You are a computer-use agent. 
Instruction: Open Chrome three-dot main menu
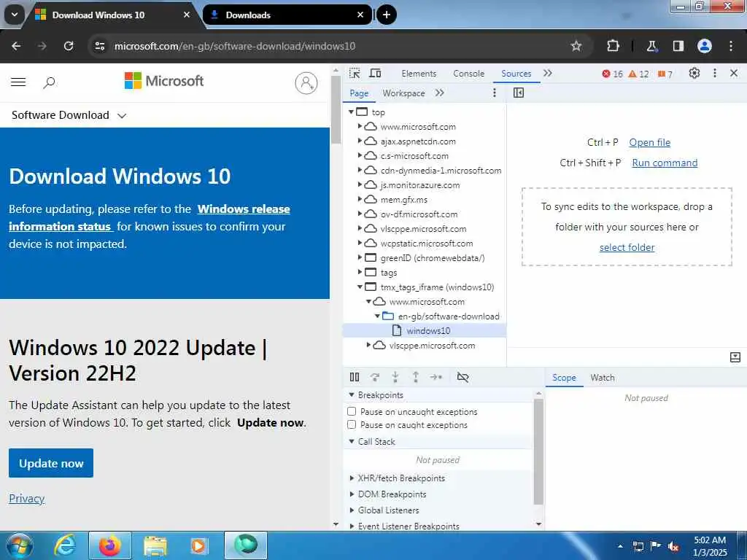point(731,46)
